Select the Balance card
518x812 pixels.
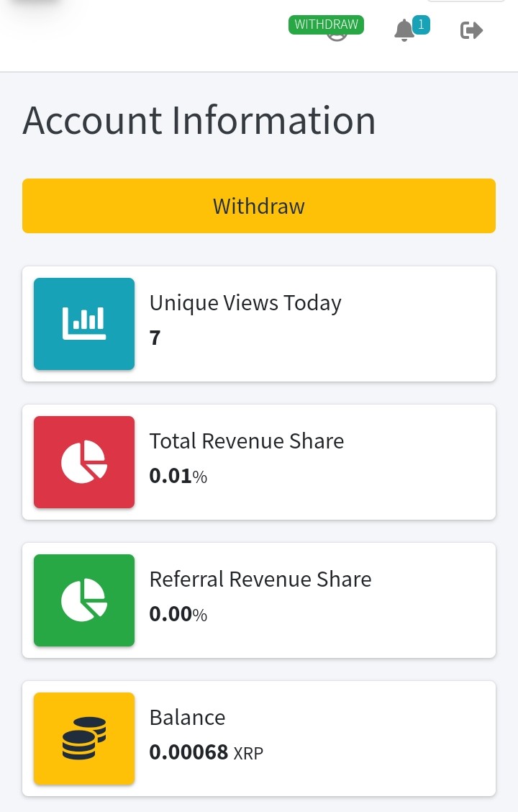pos(259,739)
